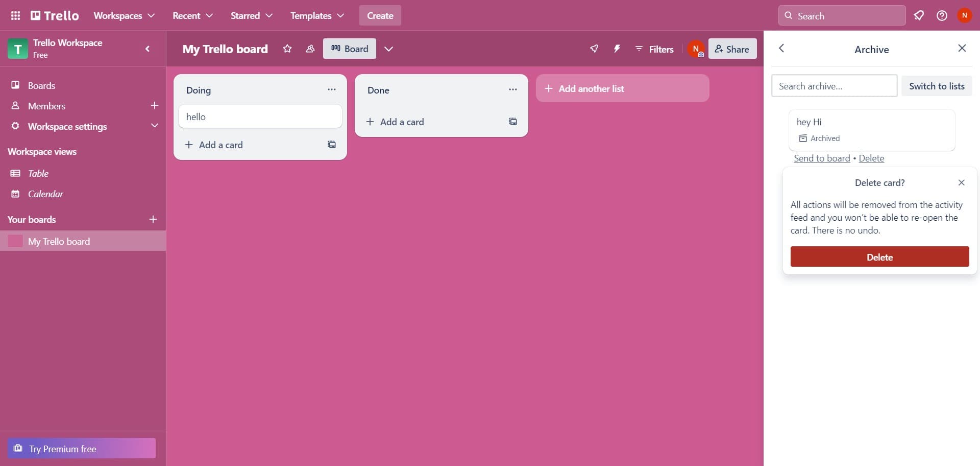Open workspace visibility settings icon

[310, 49]
